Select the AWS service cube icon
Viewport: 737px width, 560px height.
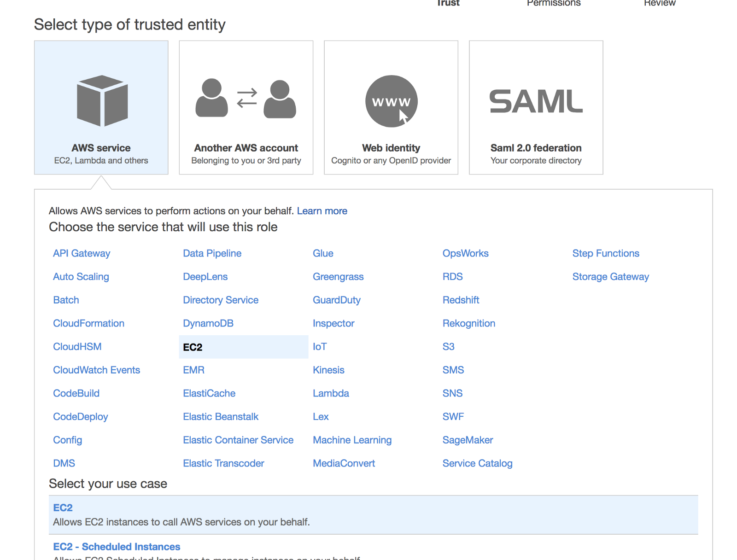pos(102,100)
